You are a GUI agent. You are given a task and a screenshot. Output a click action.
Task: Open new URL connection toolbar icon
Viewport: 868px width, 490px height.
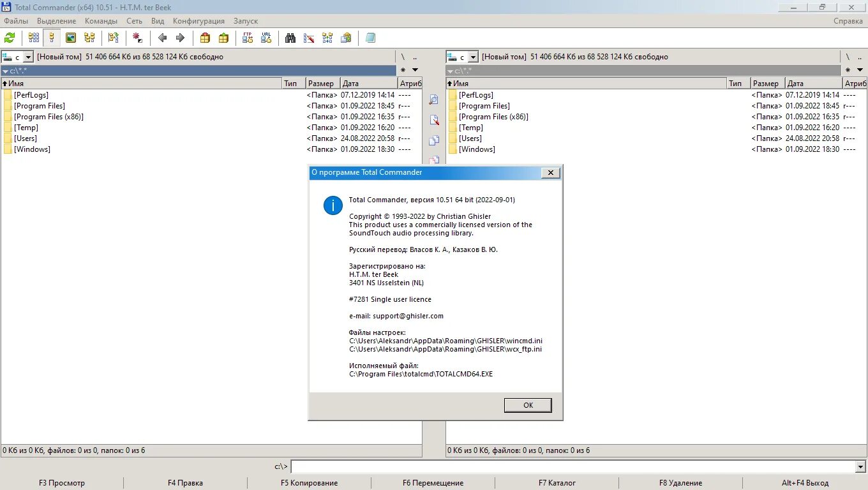[x=266, y=38]
